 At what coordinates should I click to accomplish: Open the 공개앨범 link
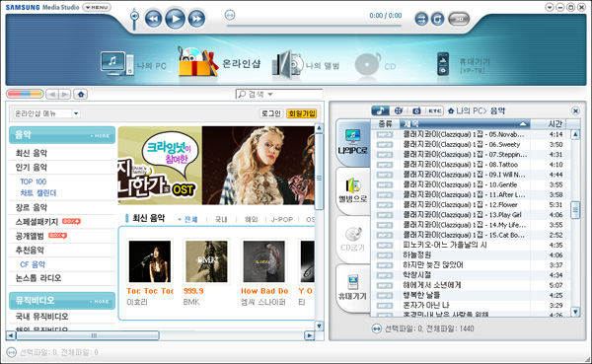tap(30, 236)
